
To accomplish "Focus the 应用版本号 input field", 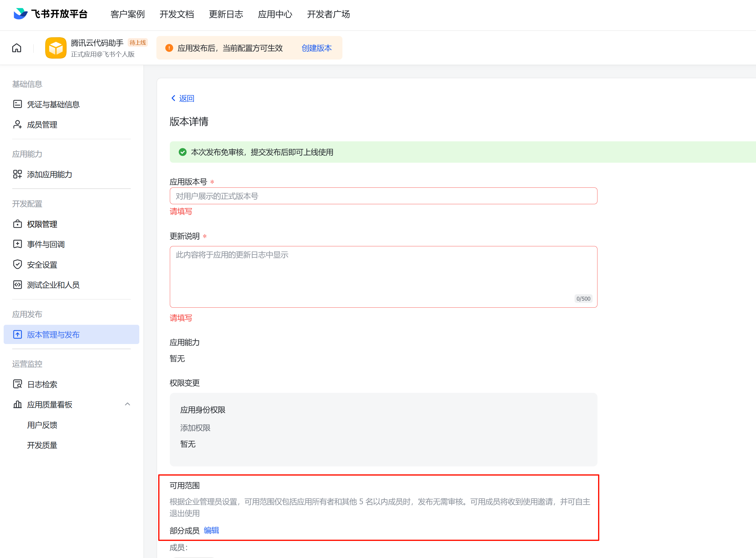I will click(383, 196).
